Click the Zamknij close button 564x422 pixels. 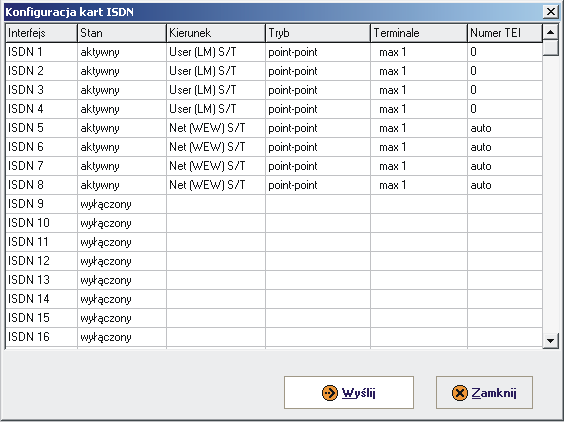click(484, 392)
